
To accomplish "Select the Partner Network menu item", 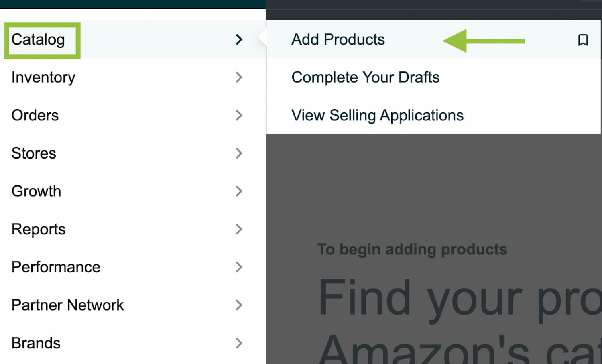I will coord(133,305).
